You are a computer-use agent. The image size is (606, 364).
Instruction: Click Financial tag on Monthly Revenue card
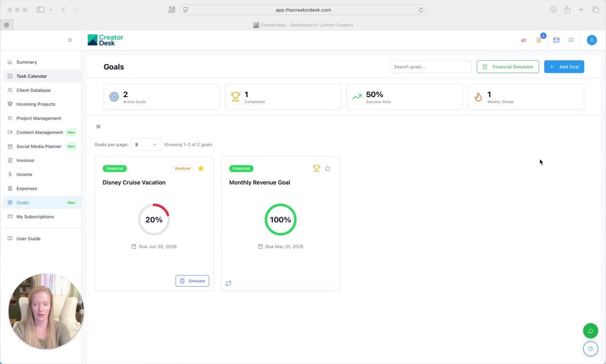coord(241,169)
